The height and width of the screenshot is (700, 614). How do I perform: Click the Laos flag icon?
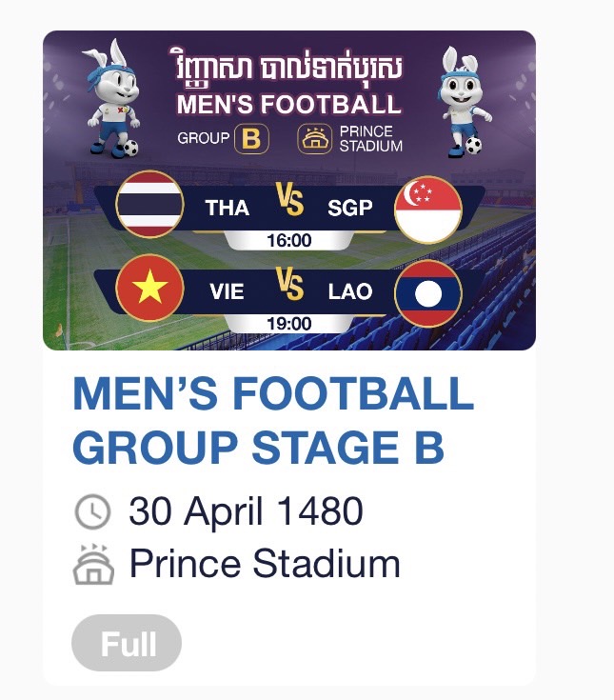point(428,293)
